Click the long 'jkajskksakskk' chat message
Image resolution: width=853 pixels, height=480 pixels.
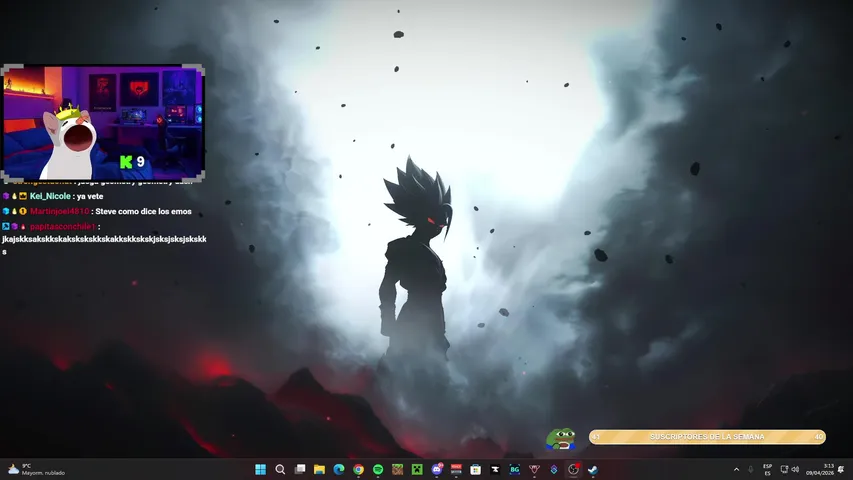[x=104, y=245]
